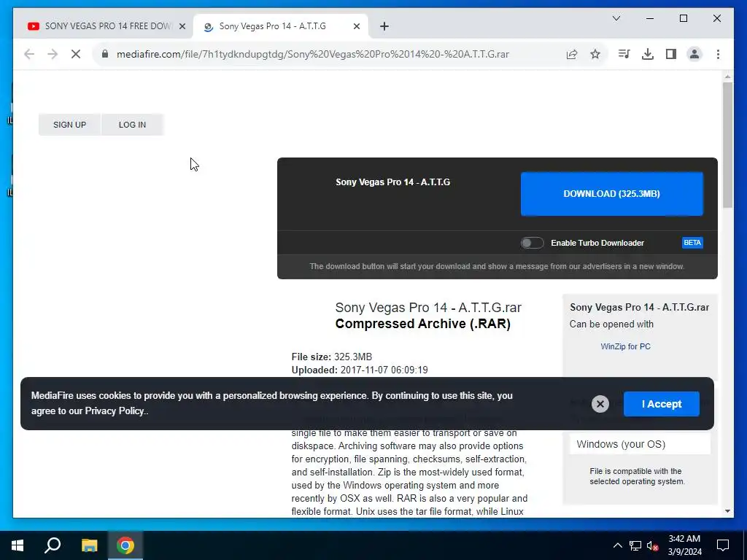Go back to the previous page
Viewport: 747px width, 560px height.
(29, 54)
